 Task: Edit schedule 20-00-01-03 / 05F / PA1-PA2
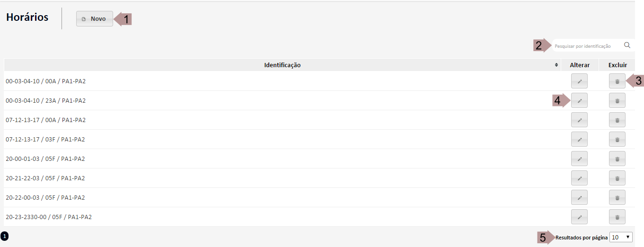(x=579, y=159)
